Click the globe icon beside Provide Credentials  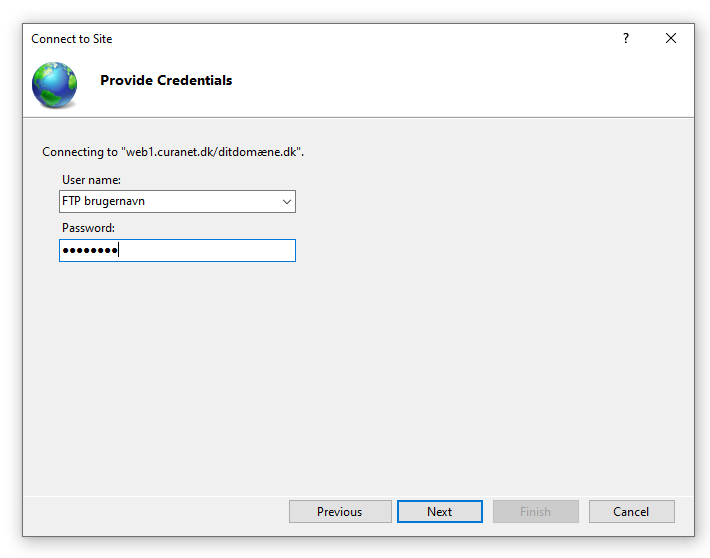click(54, 85)
